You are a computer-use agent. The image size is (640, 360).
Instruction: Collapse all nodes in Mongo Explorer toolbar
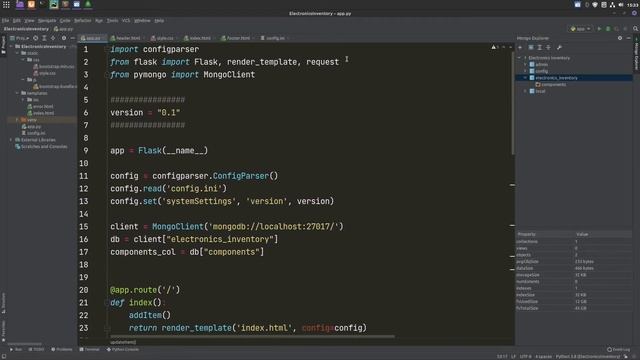point(549,47)
